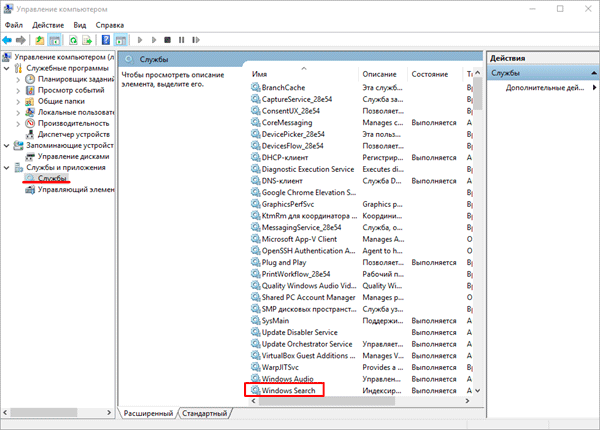Viewport: 600px width, 430px height.
Task: Click the Pause service toolbar icon
Action: tap(180, 40)
